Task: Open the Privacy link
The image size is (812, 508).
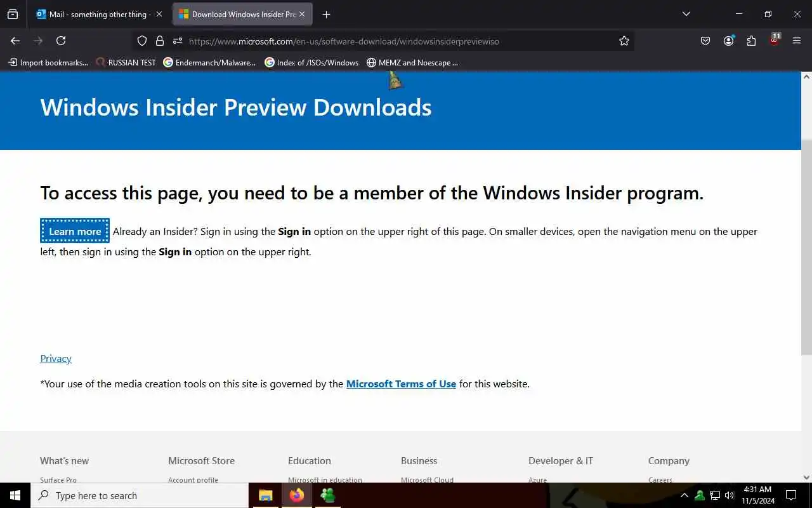Action: [56, 358]
